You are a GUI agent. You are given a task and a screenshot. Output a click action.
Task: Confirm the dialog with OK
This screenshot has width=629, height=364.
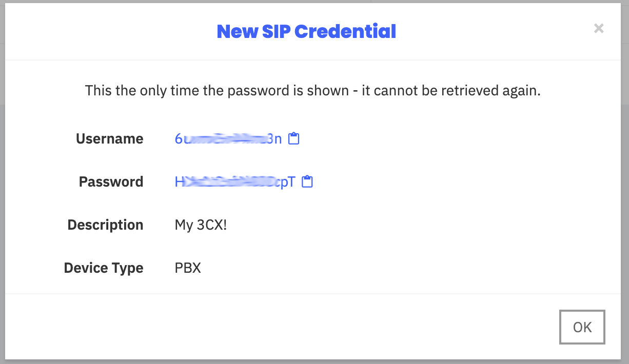coord(582,327)
